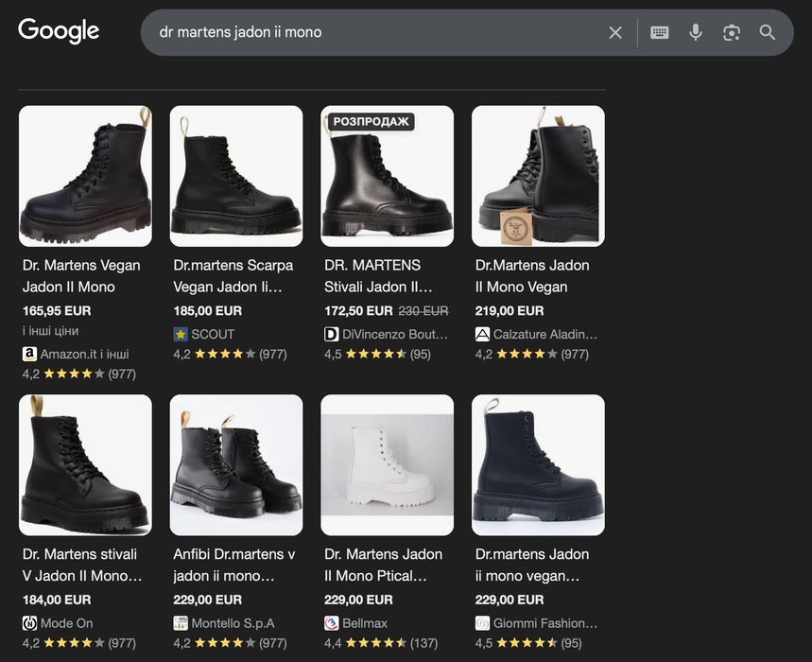Click the crossed-out 230 EUR price
This screenshot has width=812, height=662.
(x=423, y=311)
